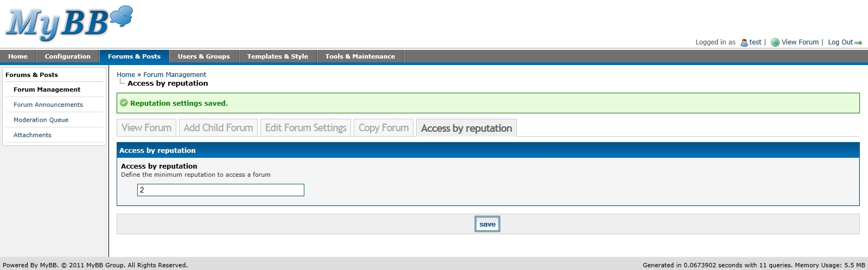
Task: Click the globe icon next to View Forum
Action: point(775,42)
